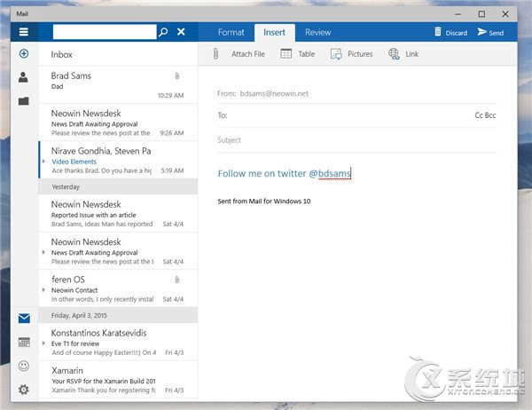Open the Review tab

click(317, 32)
